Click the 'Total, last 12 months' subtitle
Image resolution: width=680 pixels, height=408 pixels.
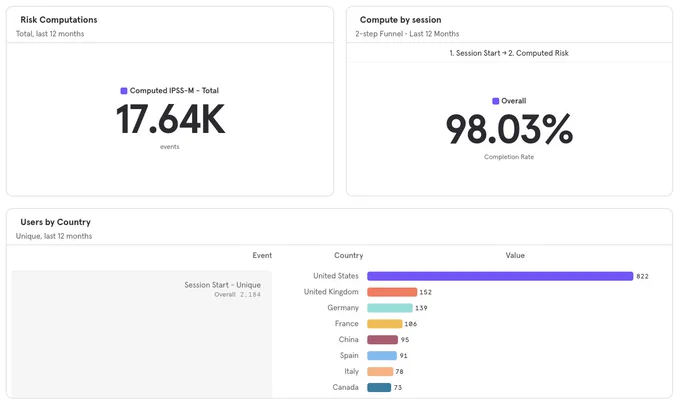50,34
